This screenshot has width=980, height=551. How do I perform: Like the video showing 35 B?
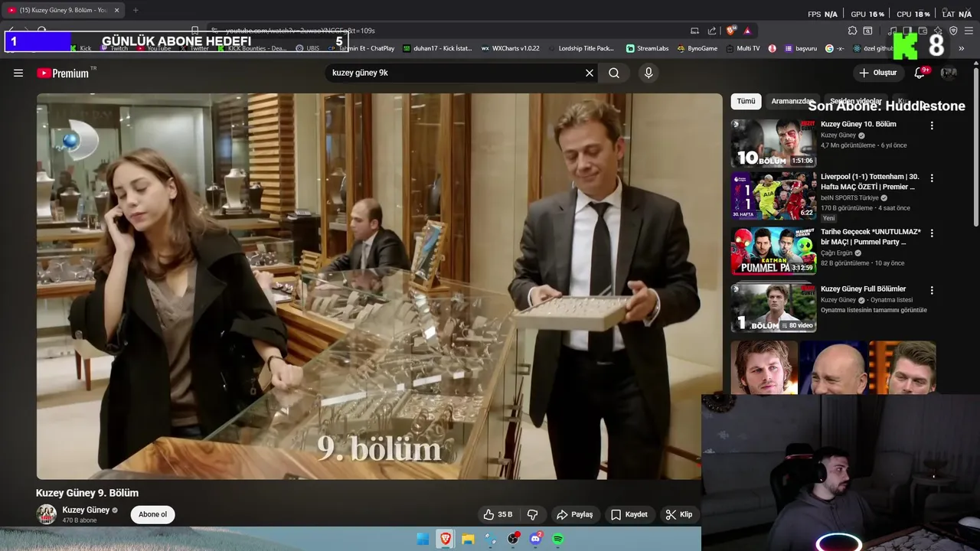click(x=498, y=514)
